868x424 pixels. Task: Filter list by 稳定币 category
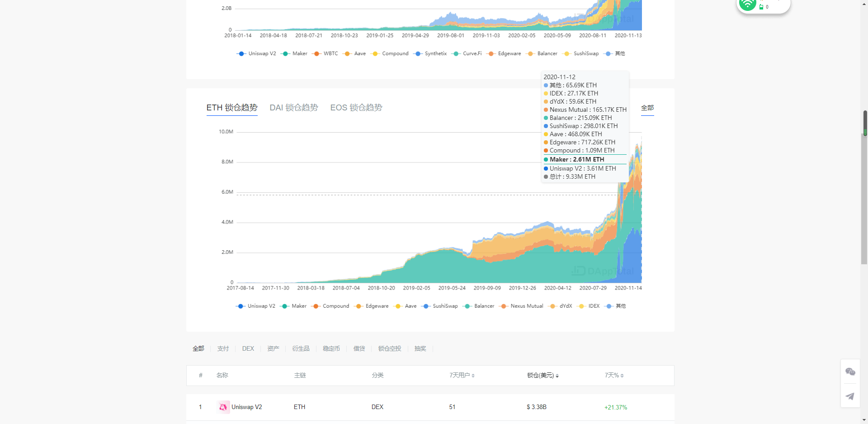(x=331, y=348)
